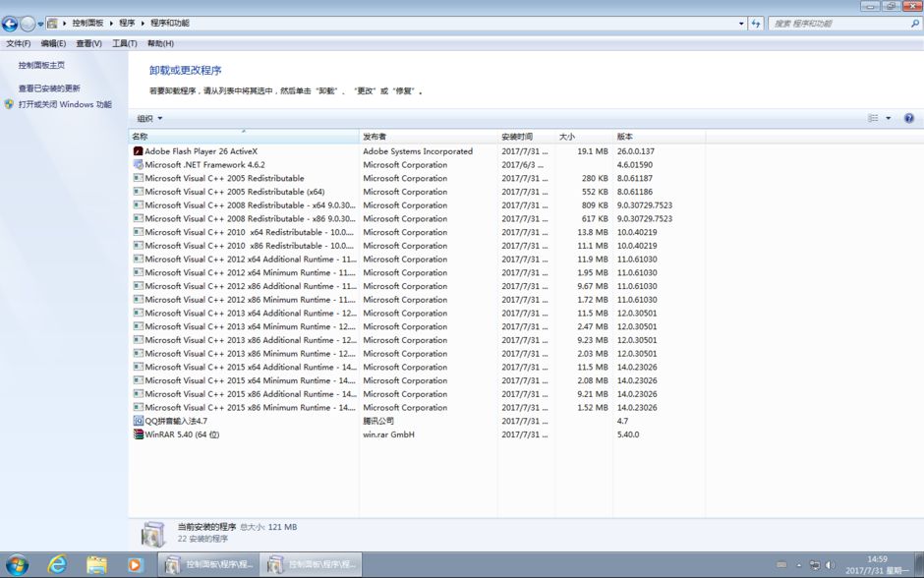Click icon of Visual C++ 2015 x86 Minimum Runtime
924x578 pixels.
[139, 407]
